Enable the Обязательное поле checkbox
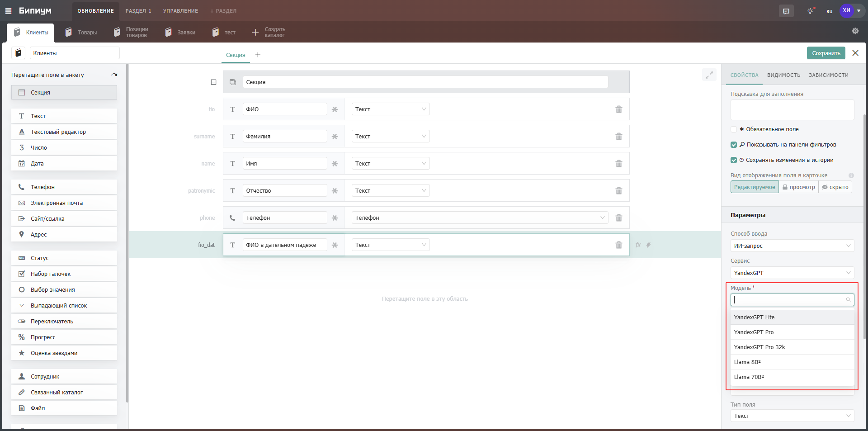The image size is (868, 431). [x=734, y=129]
